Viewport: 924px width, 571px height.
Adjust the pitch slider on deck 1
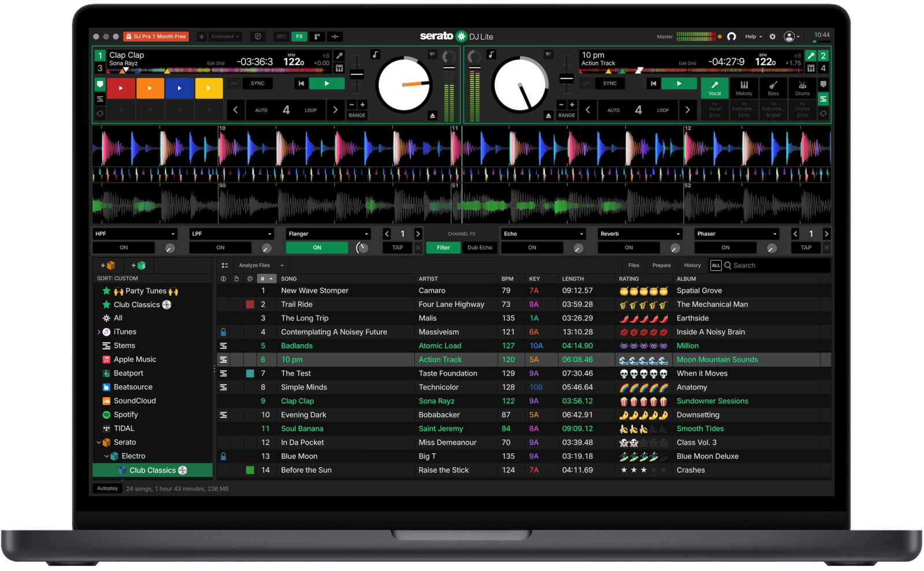pos(356,74)
